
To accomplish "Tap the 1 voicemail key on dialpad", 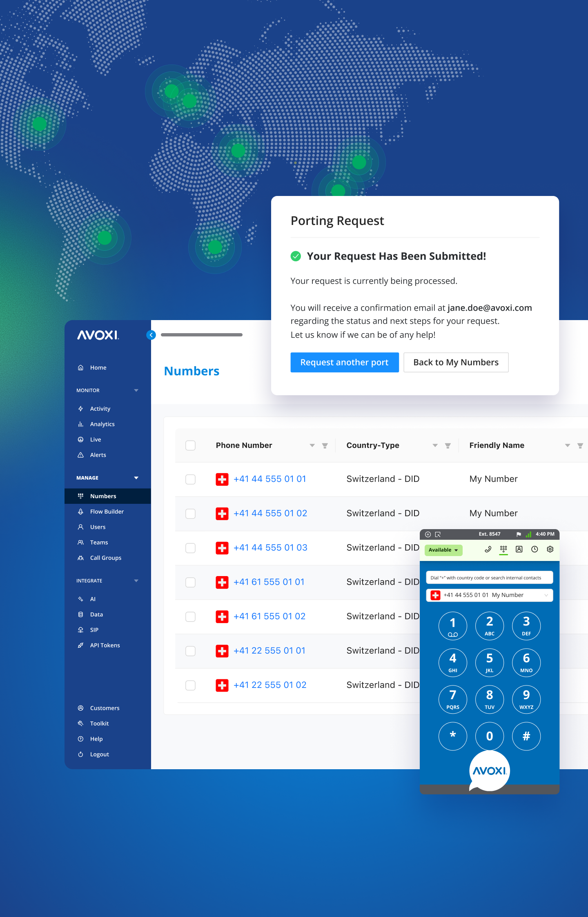I will point(453,626).
